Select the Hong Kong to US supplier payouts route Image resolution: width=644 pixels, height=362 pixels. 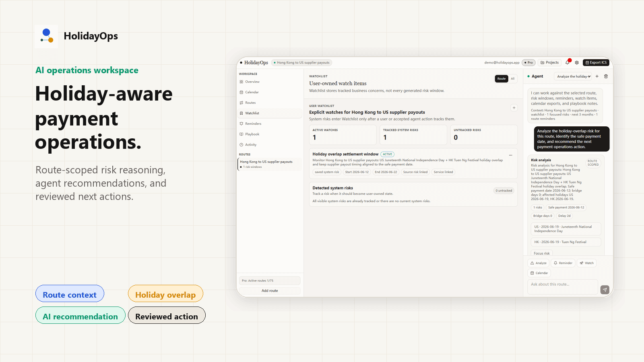click(270, 164)
